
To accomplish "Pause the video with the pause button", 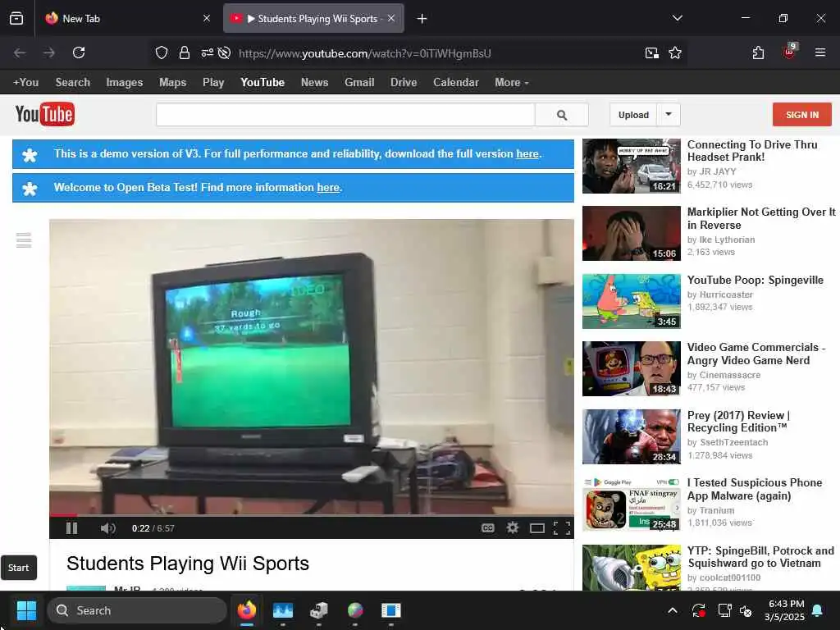I will (72, 528).
